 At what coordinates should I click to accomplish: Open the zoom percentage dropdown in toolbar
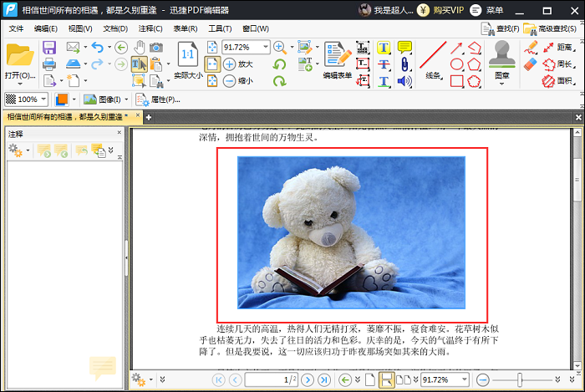coord(266,47)
